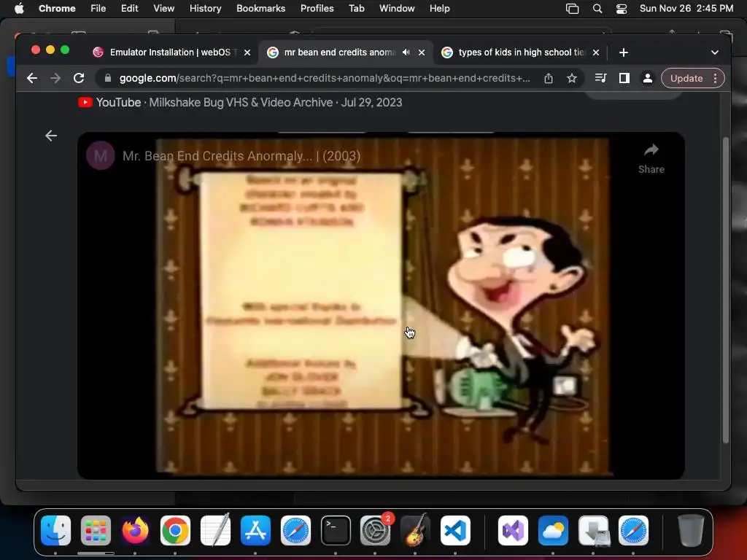This screenshot has width=747, height=560.
Task: Bookmark this page with the star icon
Action: [x=572, y=78]
